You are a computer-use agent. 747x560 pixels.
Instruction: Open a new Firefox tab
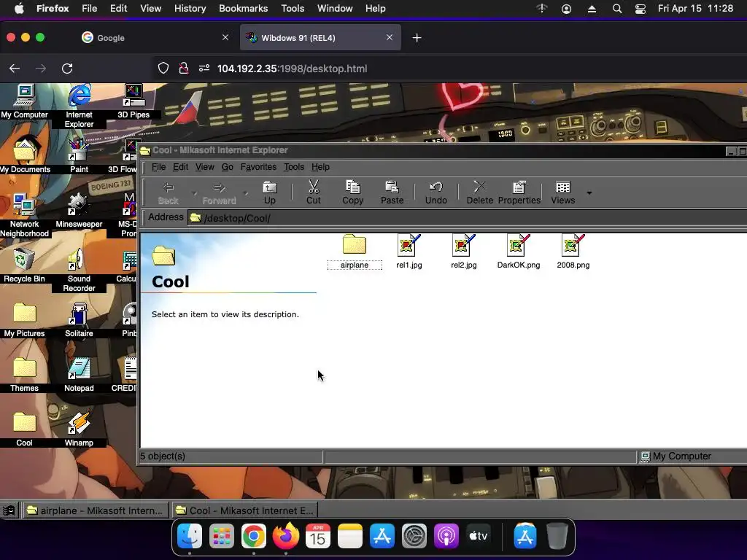(417, 38)
